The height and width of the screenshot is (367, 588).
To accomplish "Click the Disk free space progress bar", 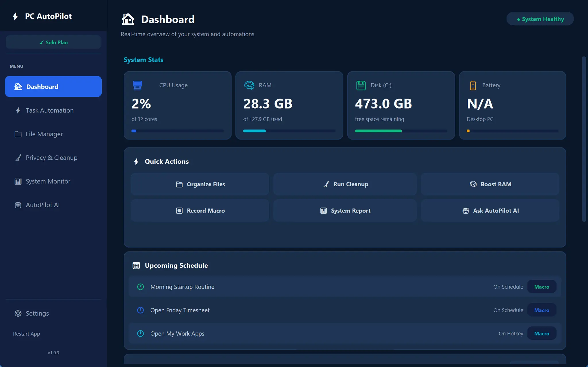I will click(401, 131).
